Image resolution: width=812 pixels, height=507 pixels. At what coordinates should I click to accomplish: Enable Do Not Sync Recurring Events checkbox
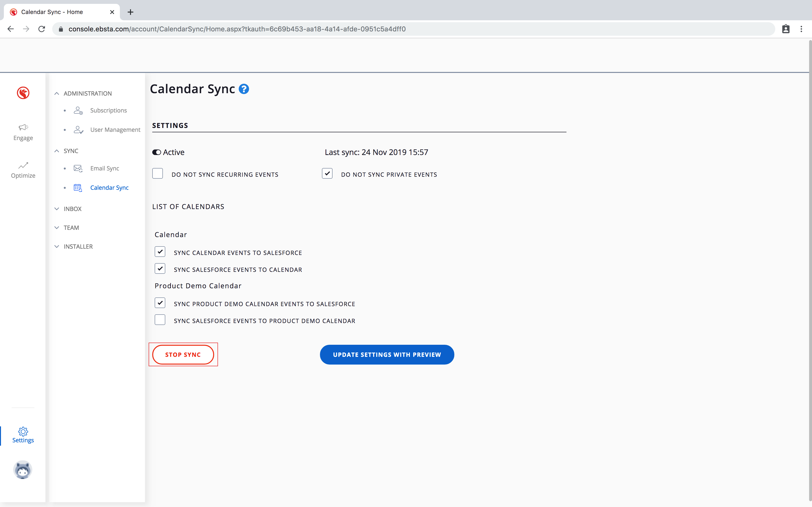click(158, 174)
